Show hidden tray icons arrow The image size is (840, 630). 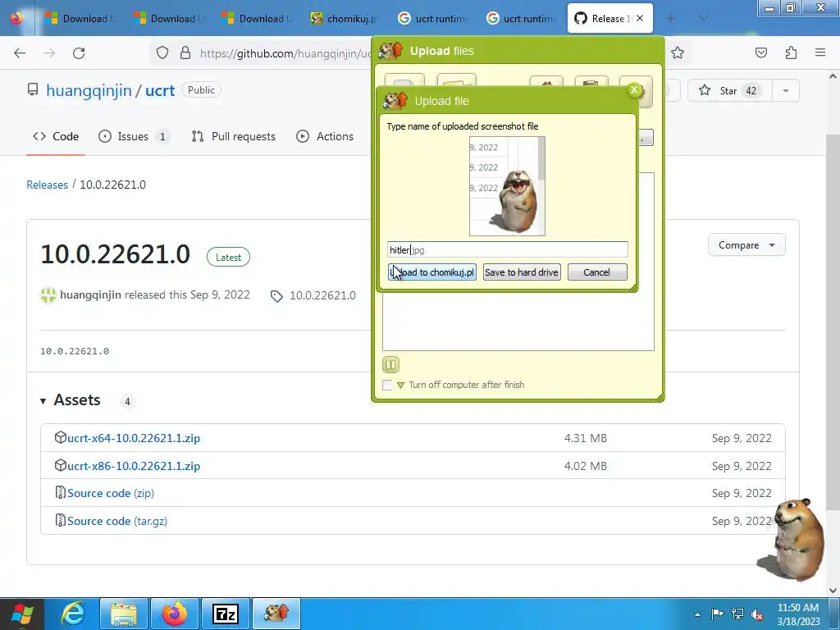(x=697, y=614)
